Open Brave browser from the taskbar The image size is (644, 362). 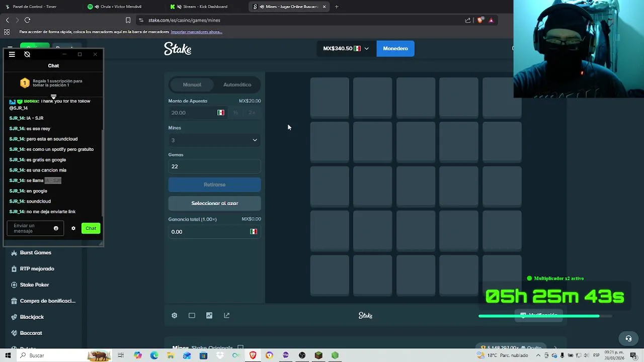[253, 355]
